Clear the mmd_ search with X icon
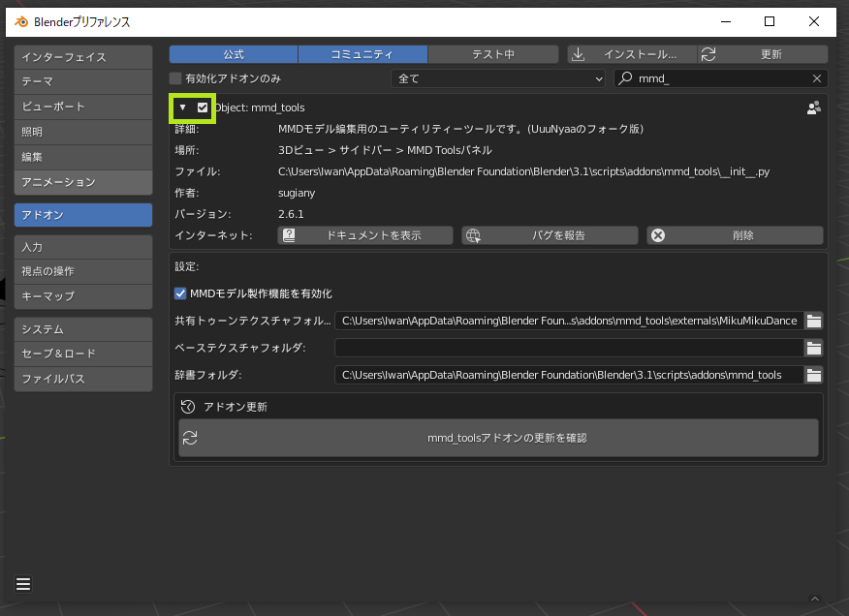This screenshot has height=616, width=849. pos(816,78)
